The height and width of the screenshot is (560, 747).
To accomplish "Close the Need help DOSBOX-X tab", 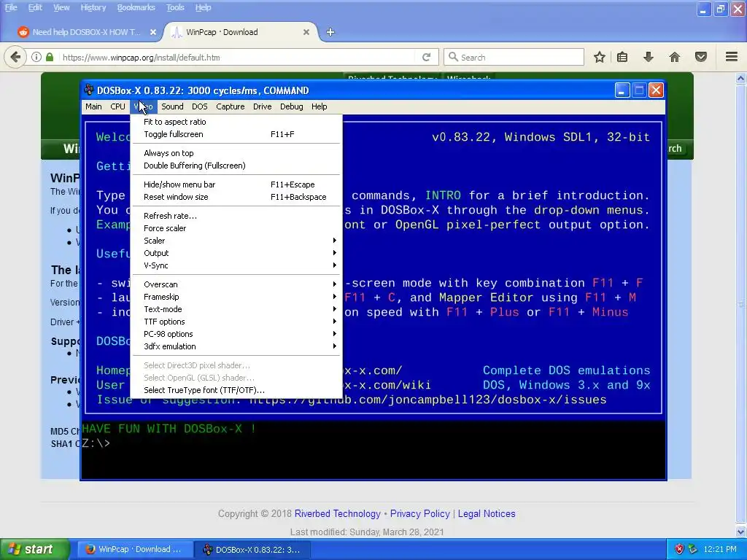I will pyautogui.click(x=153, y=32).
